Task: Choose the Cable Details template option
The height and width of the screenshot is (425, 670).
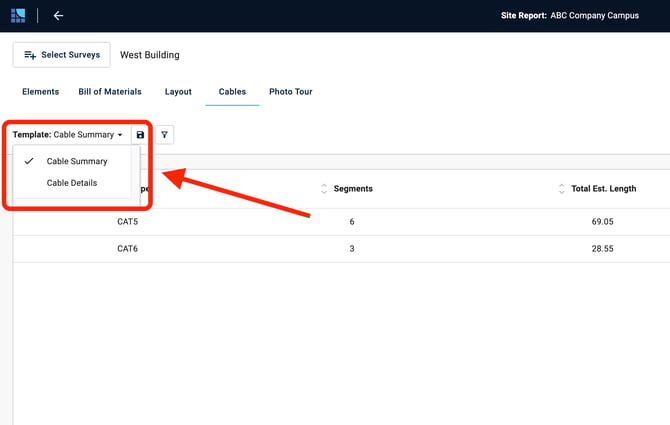Action: [x=72, y=183]
